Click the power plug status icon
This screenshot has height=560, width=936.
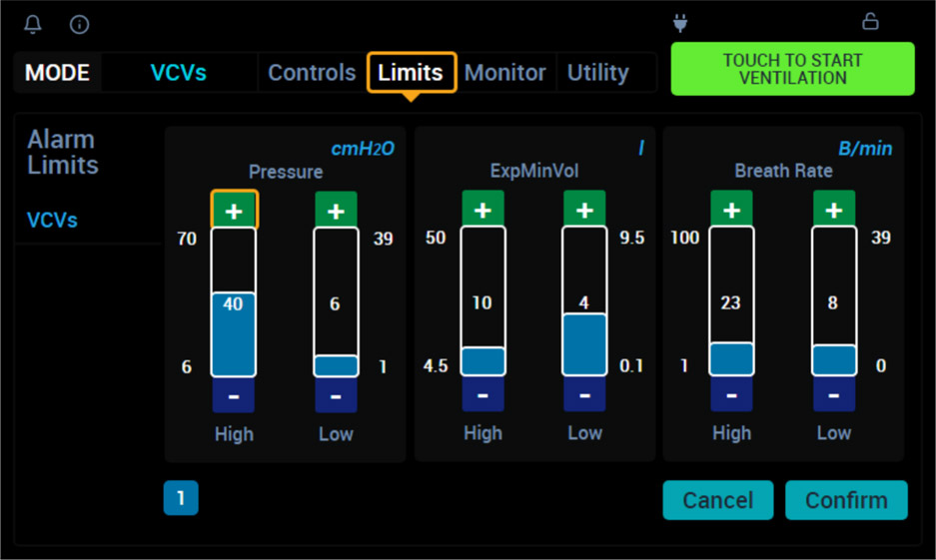[681, 22]
